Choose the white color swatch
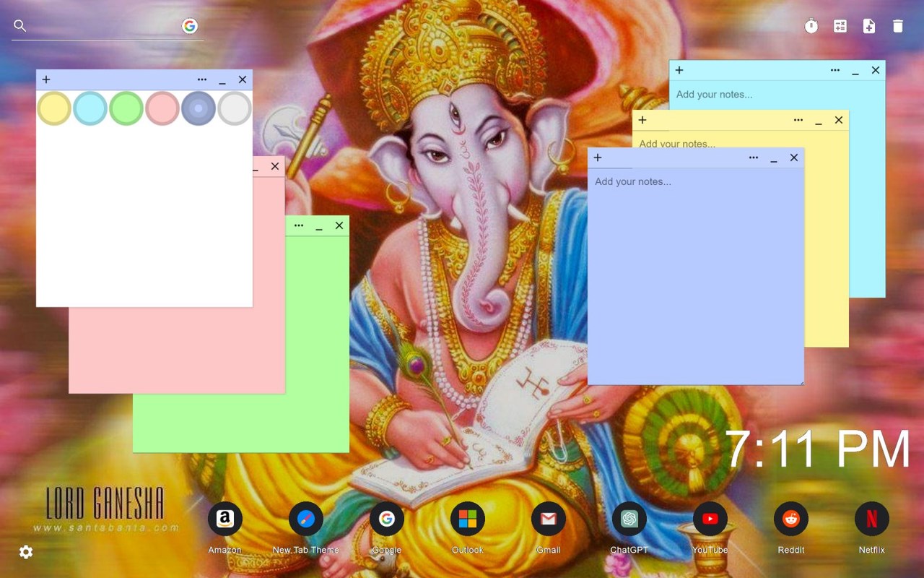The width and height of the screenshot is (924, 578). (235, 108)
